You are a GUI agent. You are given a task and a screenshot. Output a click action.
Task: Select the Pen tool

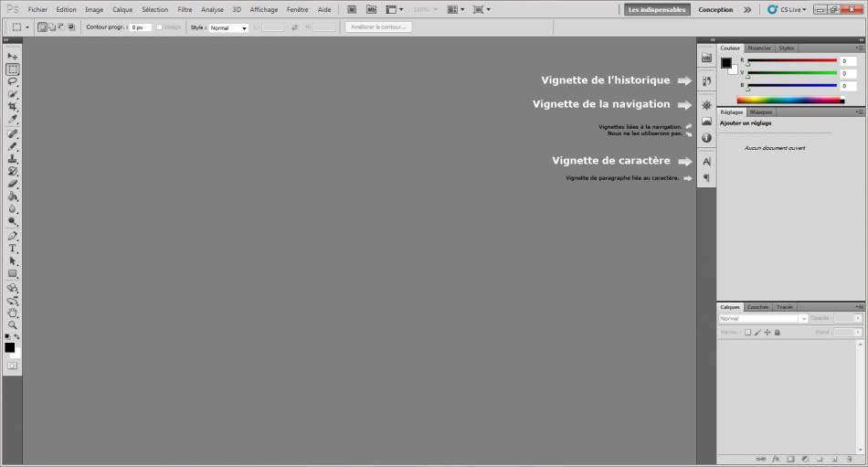click(12, 236)
